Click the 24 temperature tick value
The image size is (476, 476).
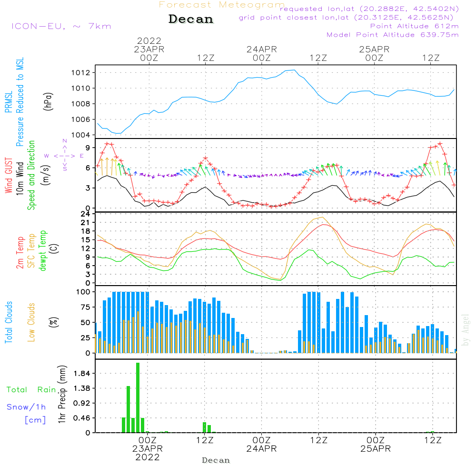(x=85, y=214)
